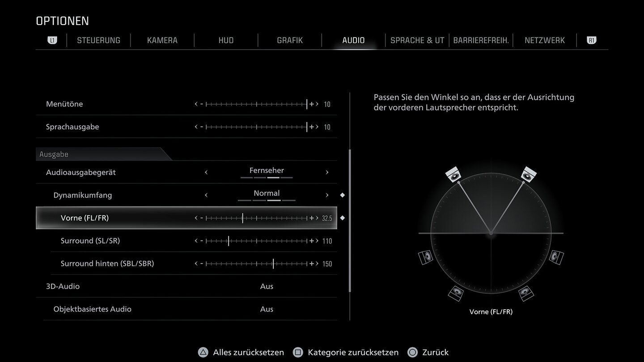The width and height of the screenshot is (644, 362).
Task: Click Alles zurücksetzen label
Action: point(248,352)
